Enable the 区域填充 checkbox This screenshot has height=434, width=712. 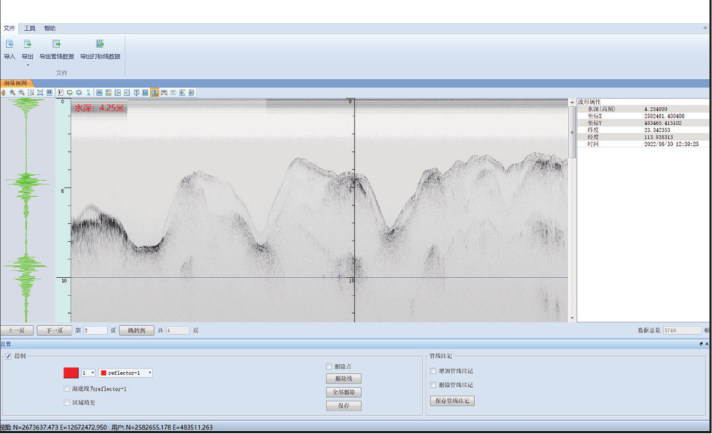click(67, 403)
